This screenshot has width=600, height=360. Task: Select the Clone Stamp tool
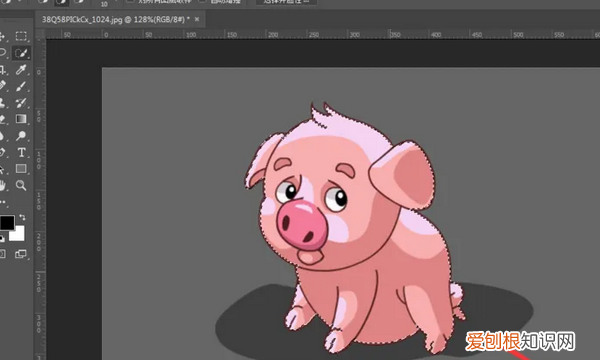(x=2, y=103)
